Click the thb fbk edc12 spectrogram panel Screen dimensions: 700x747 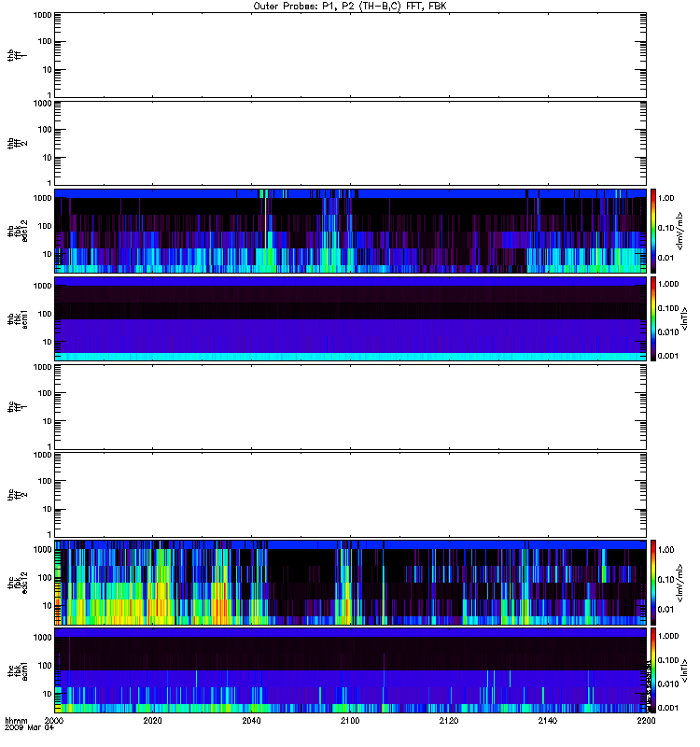[350, 231]
